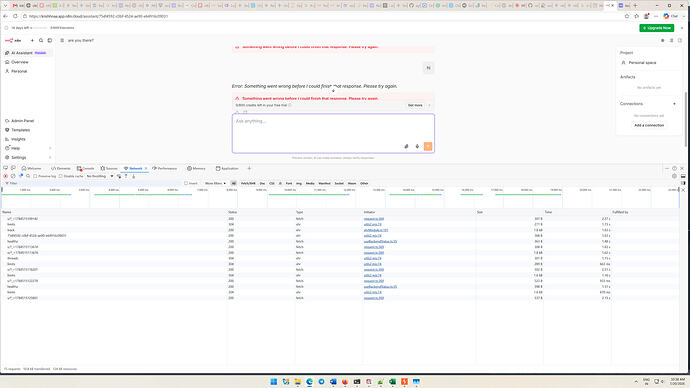The width and height of the screenshot is (690, 388).
Task: Reload the browser page
Action: pyautogui.click(x=15, y=16)
